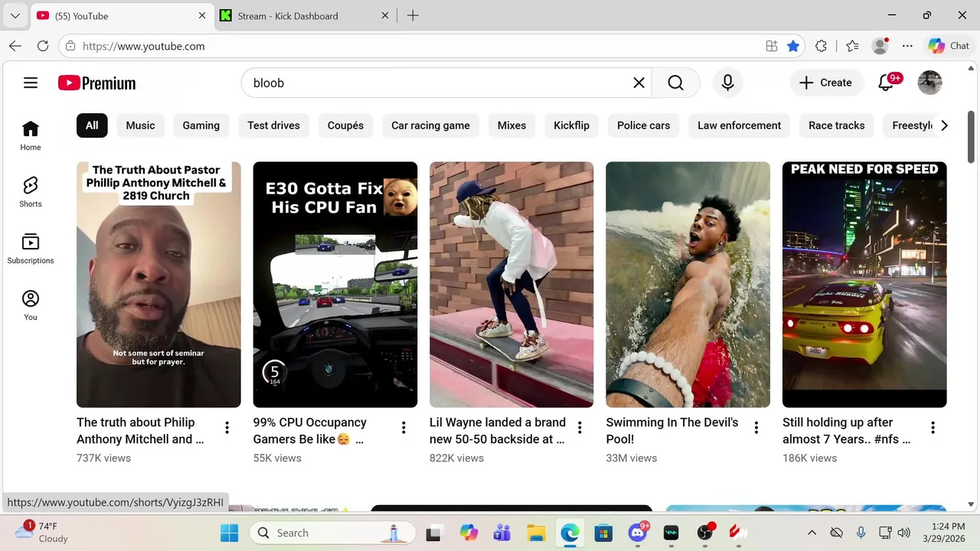Select the Law enforcement chip
980x551 pixels.
click(739, 126)
